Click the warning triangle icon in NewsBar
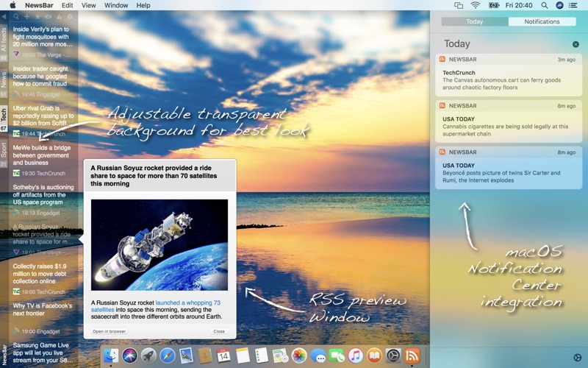588x368 pixels. [x=59, y=16]
